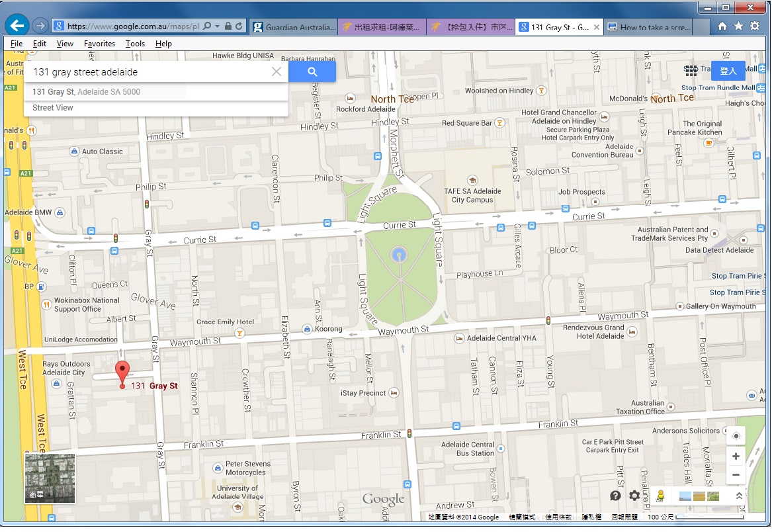Click the Street View link
The height and width of the screenshot is (532, 772).
[53, 108]
